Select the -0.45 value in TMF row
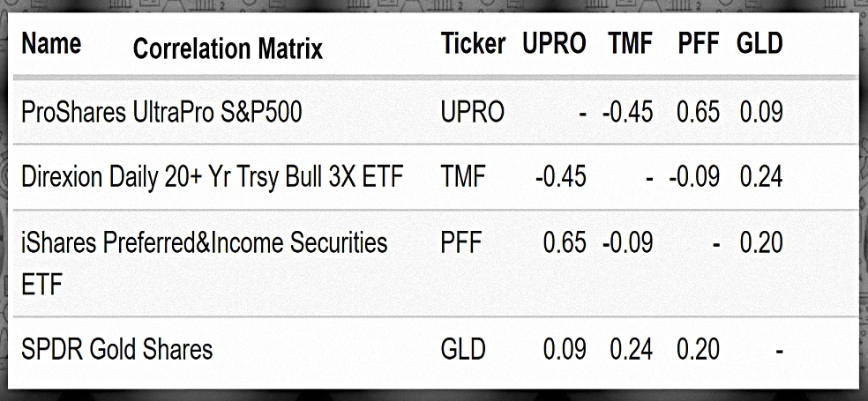This screenshot has width=868, height=401. [561, 177]
